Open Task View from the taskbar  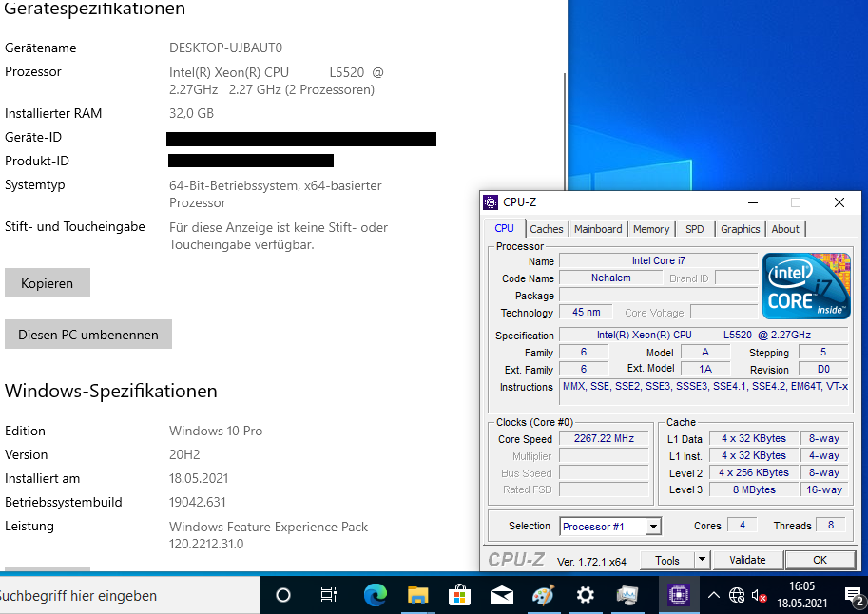[x=329, y=595]
